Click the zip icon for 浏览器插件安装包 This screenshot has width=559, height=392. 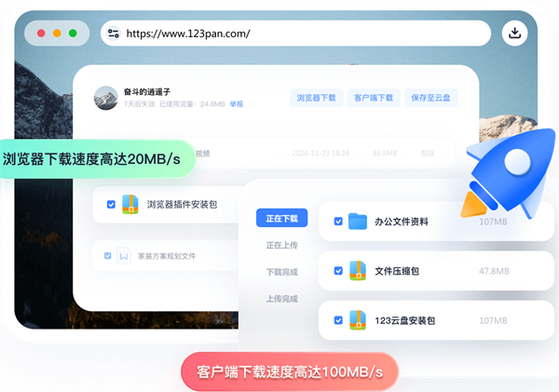(133, 204)
